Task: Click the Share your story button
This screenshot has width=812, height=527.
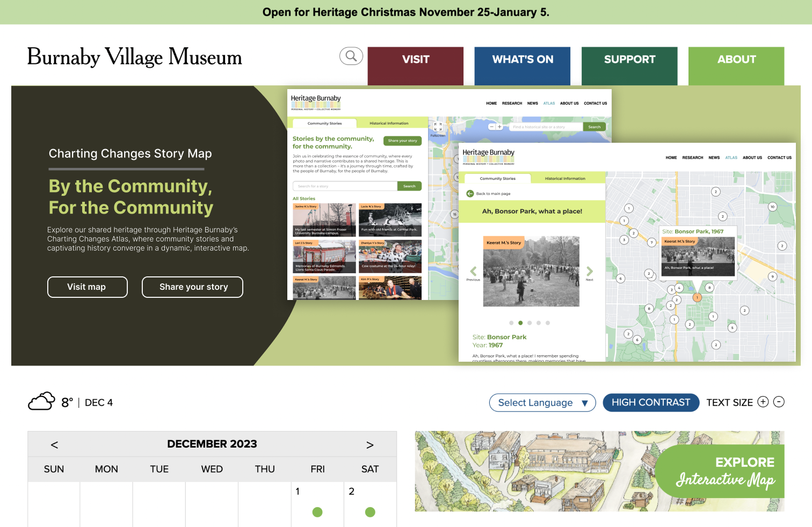Action: pos(192,287)
